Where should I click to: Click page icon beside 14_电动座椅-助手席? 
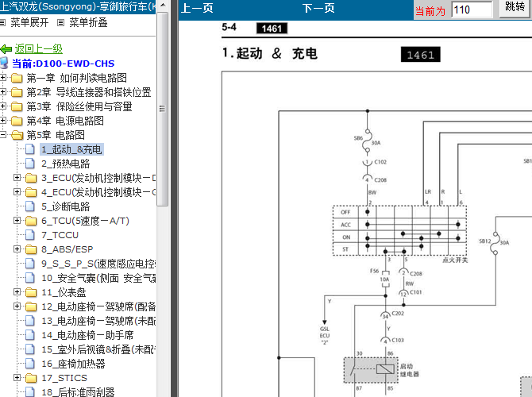30,335
